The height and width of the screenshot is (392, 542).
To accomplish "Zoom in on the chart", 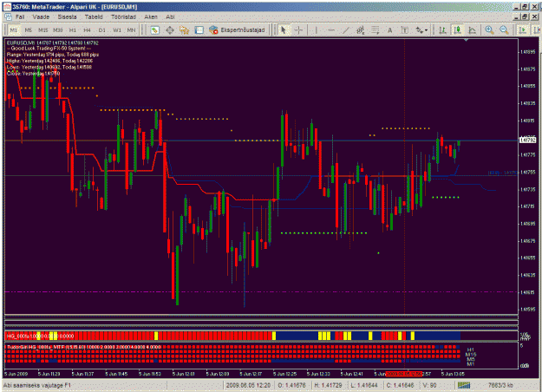I will coord(489,30).
